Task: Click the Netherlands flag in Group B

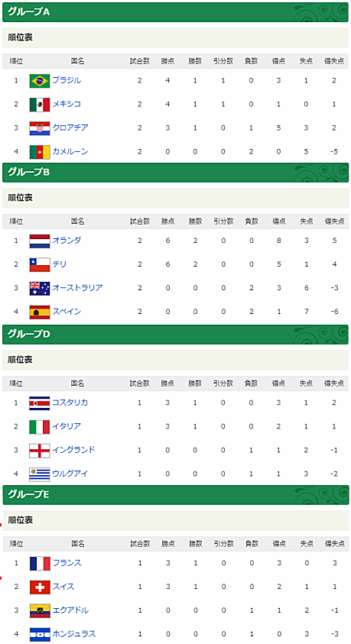Action: coord(40,241)
